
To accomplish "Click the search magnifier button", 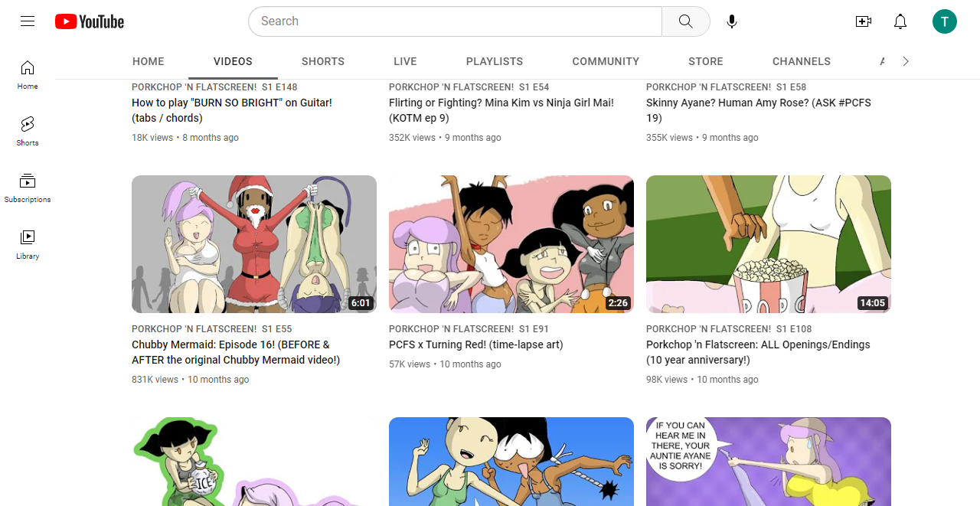I will [x=686, y=21].
